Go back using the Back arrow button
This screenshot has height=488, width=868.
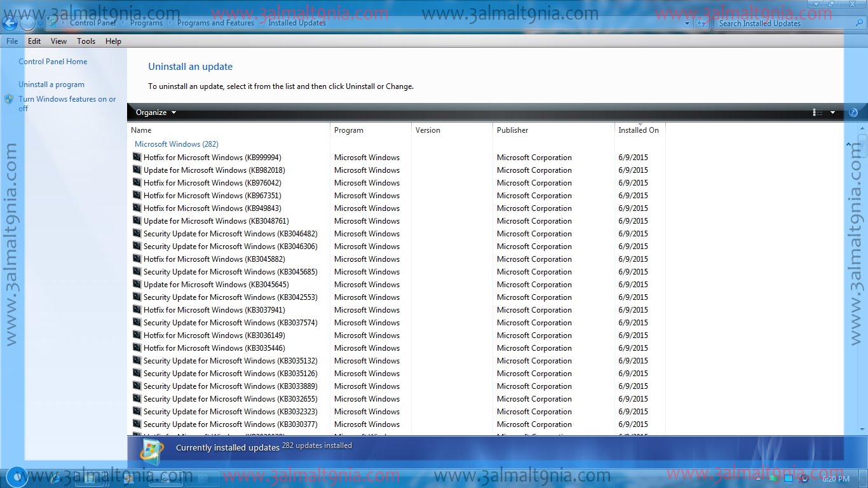click(10, 24)
